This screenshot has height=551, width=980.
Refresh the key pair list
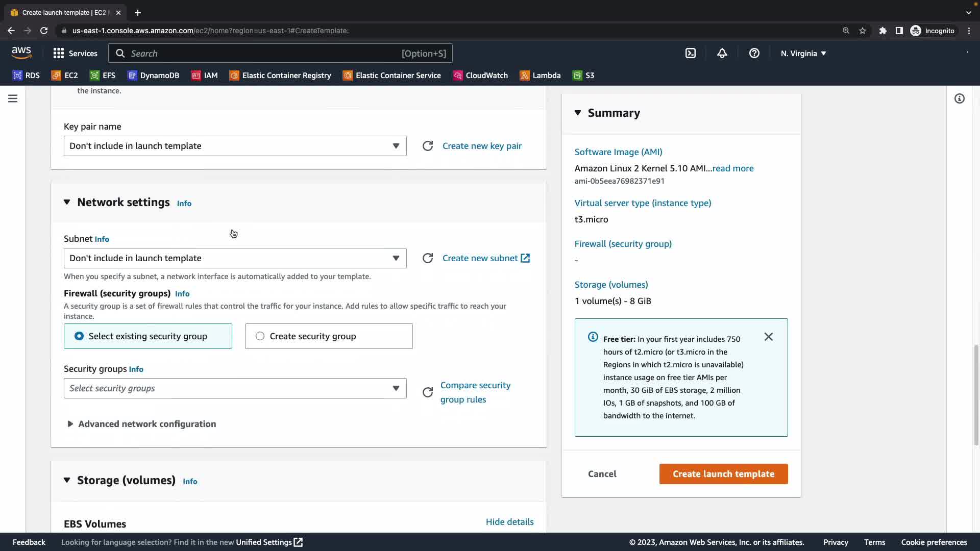coord(428,146)
